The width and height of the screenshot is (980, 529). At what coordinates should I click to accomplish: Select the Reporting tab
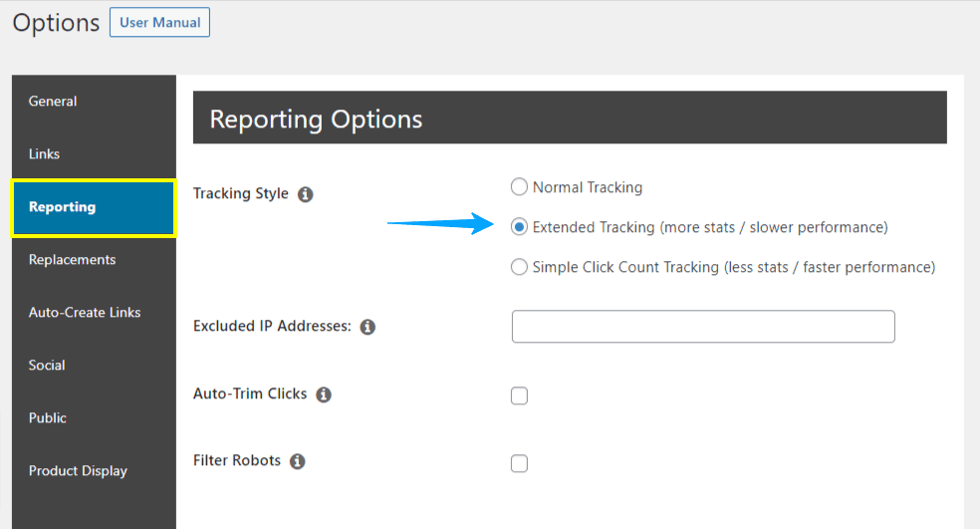(x=94, y=207)
